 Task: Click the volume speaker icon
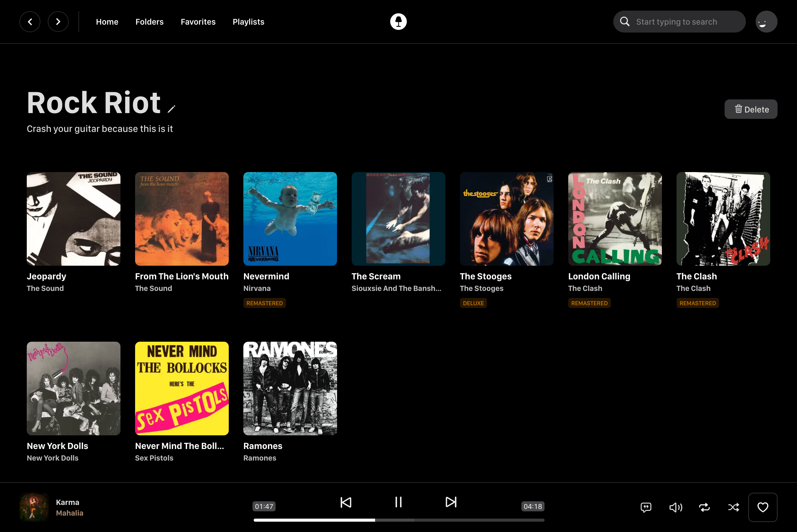[676, 507]
